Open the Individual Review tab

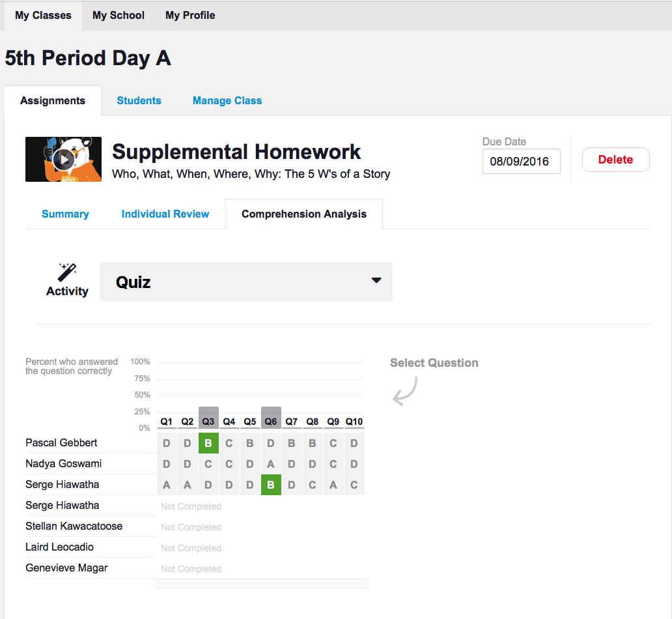(165, 214)
